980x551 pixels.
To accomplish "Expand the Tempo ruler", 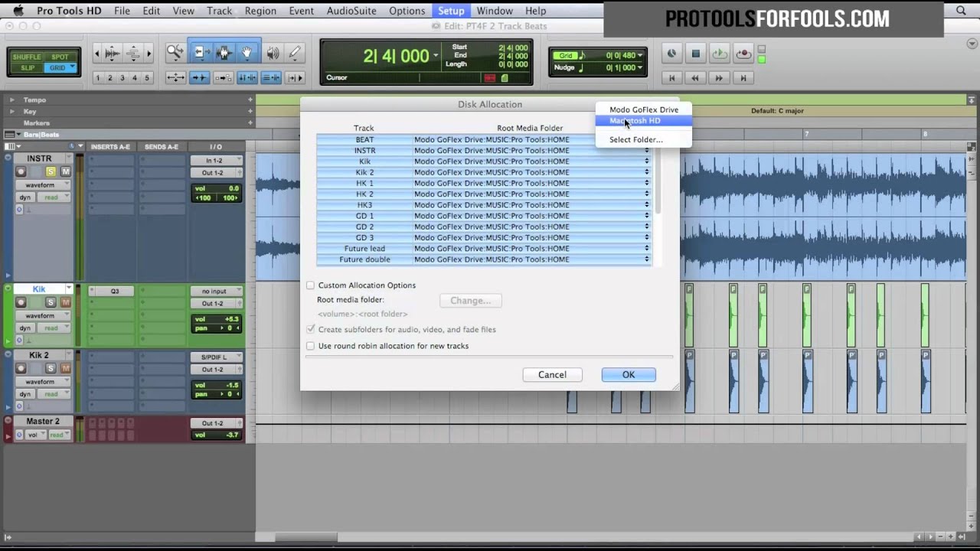I will point(11,99).
